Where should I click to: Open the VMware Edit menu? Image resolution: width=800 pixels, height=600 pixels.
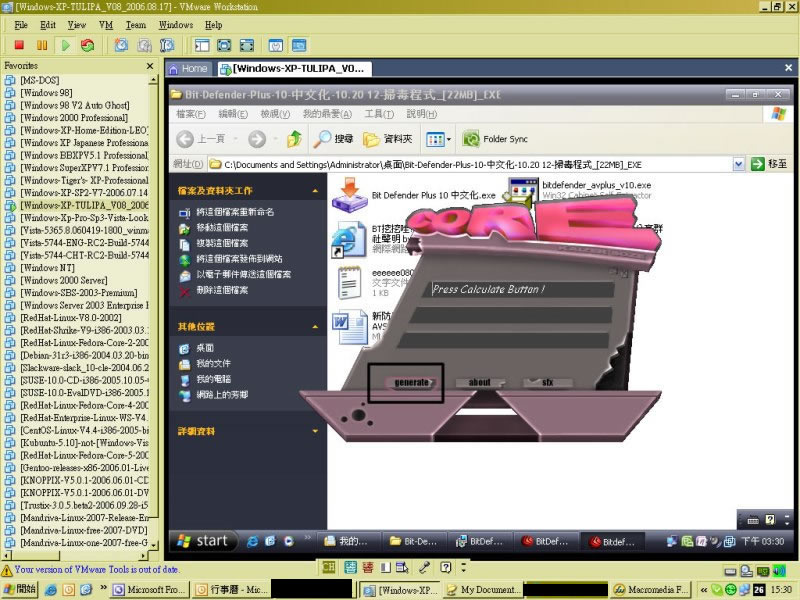[x=47, y=24]
